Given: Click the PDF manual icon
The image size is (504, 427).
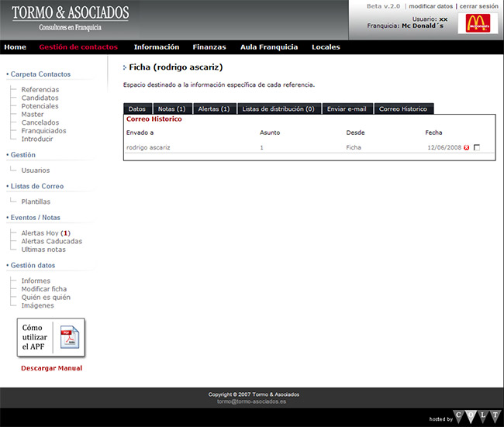Looking at the screenshot, I should click(69, 338).
